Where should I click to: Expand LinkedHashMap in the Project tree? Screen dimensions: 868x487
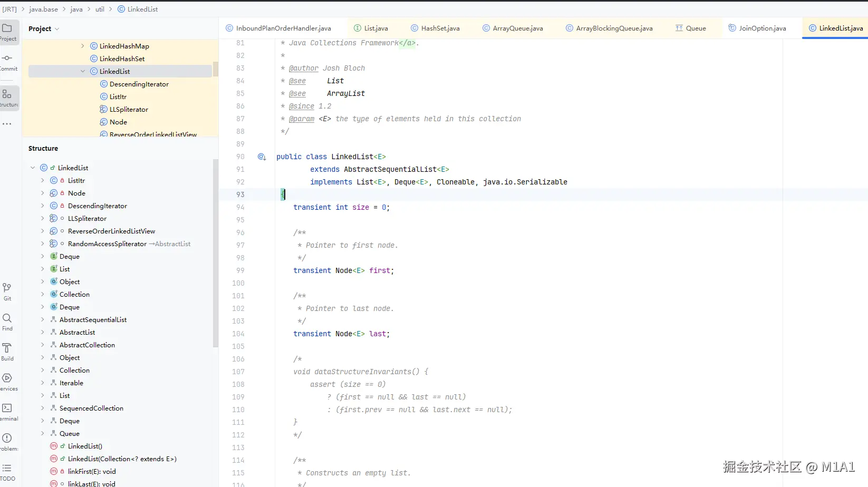point(83,46)
